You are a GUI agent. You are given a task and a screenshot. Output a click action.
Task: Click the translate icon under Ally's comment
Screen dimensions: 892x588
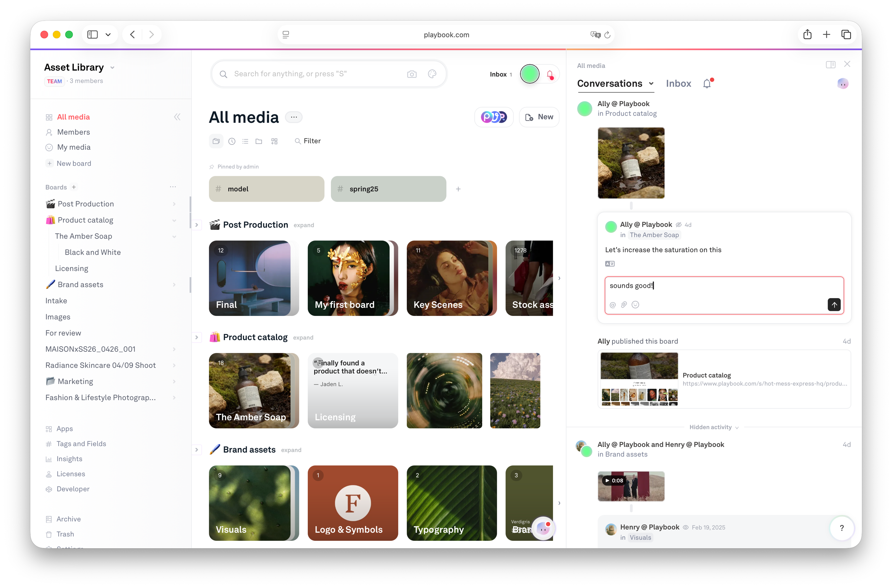[610, 264]
